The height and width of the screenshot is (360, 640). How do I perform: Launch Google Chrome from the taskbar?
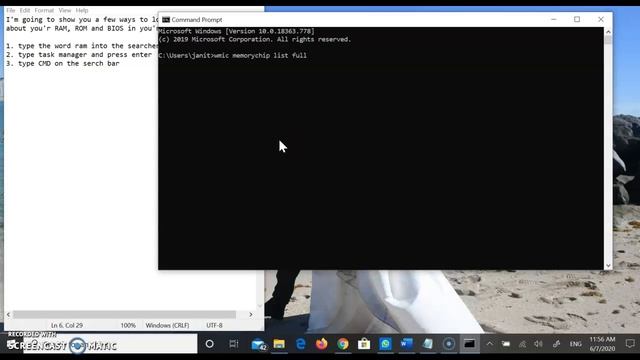click(343, 344)
